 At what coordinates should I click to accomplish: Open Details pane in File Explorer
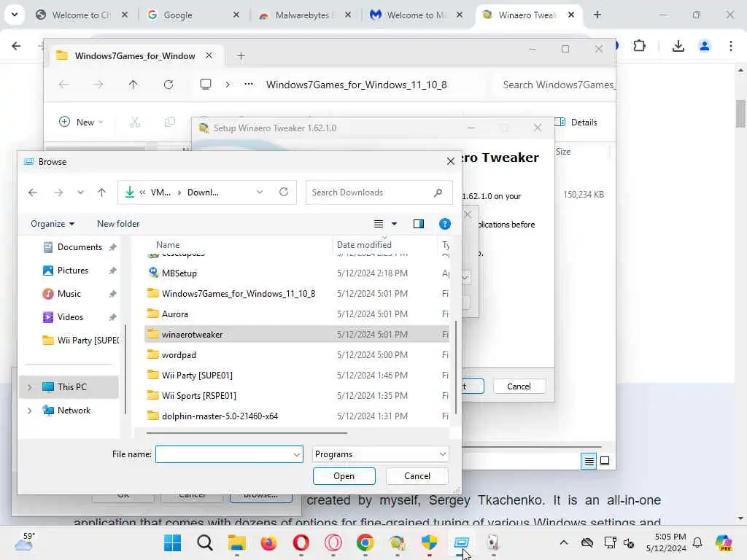(x=576, y=122)
